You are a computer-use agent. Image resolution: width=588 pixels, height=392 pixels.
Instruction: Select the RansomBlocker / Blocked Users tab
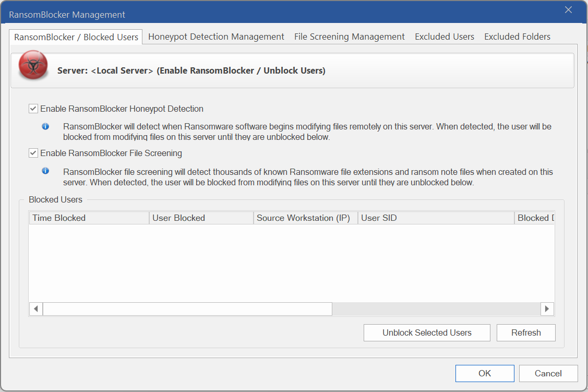point(76,37)
